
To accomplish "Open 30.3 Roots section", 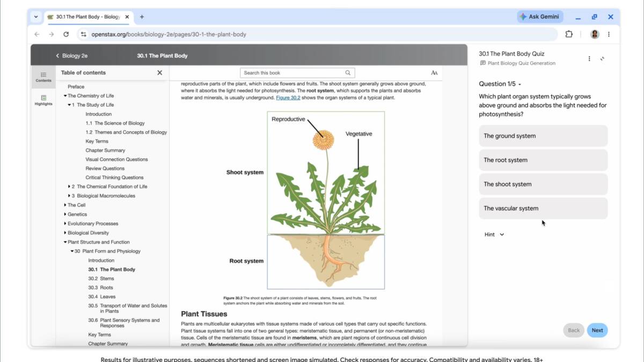I will pyautogui.click(x=100, y=287).
